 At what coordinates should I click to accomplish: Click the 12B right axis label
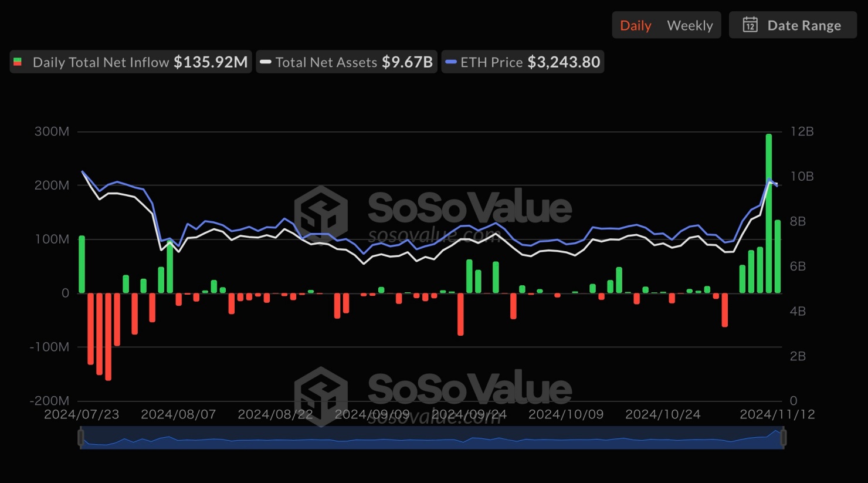click(802, 131)
